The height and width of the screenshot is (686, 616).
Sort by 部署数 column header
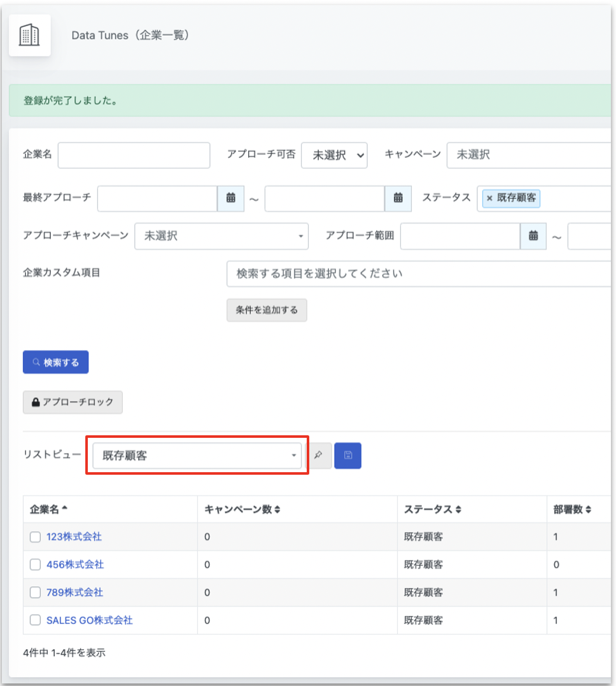point(572,509)
